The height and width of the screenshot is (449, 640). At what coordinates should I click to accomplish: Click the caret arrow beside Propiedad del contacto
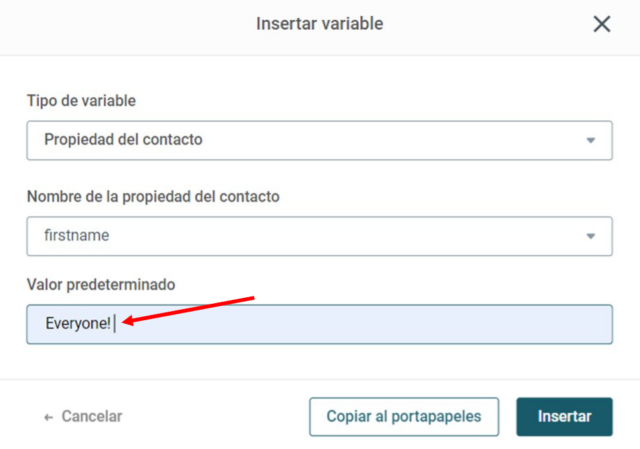[x=590, y=140]
